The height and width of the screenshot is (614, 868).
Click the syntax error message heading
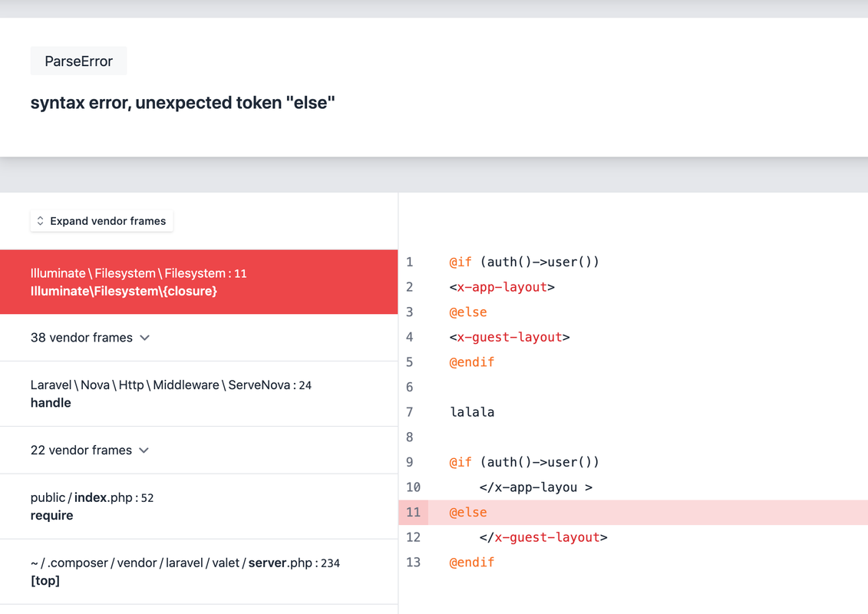click(x=183, y=102)
